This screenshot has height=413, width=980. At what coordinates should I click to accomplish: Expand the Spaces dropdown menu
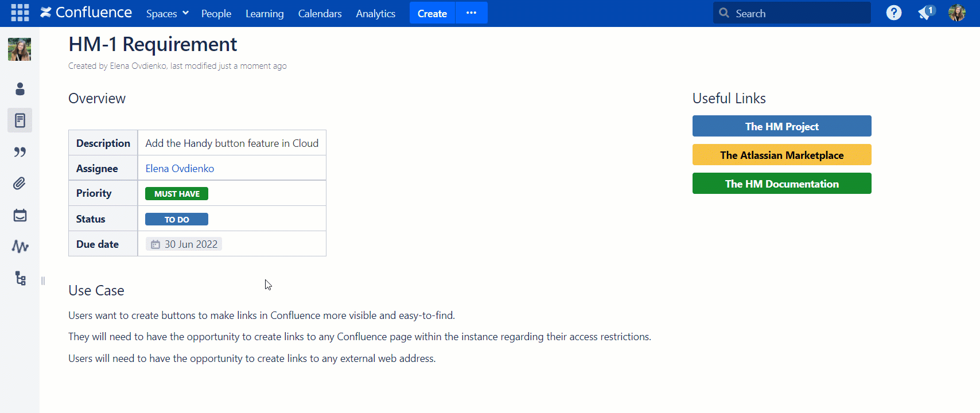click(167, 13)
